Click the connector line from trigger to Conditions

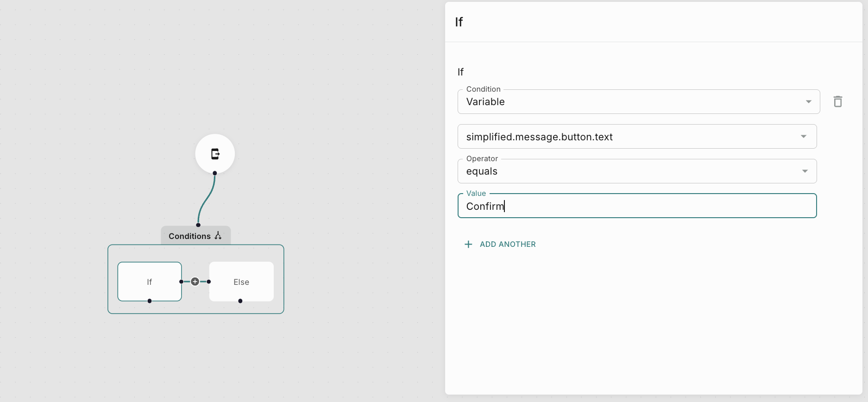tap(206, 199)
